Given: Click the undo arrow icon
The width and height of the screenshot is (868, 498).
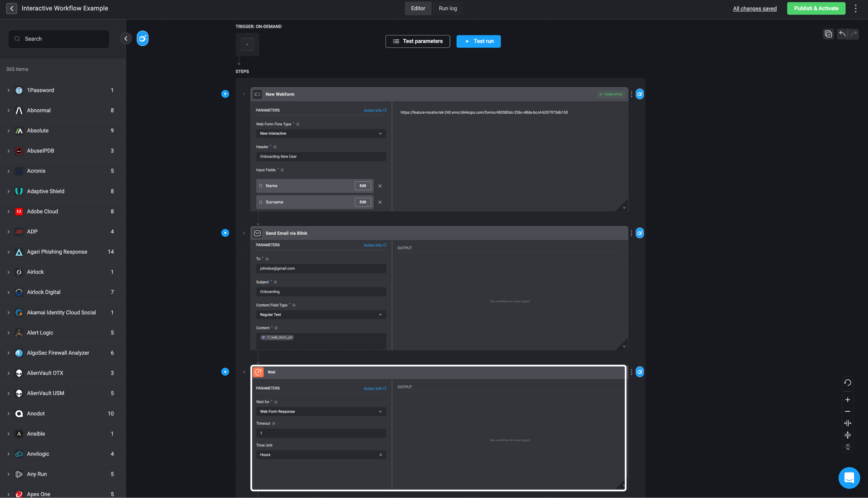Looking at the screenshot, I should pyautogui.click(x=842, y=34).
